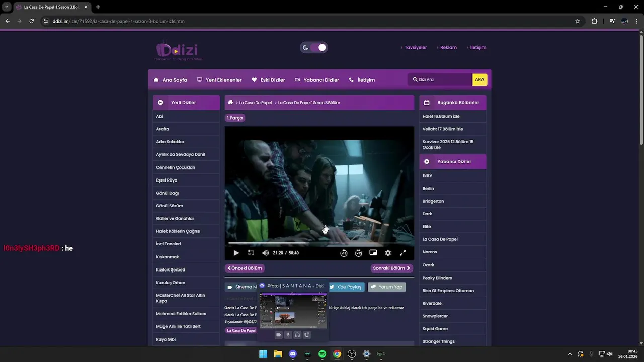Open Windows Start menu
The image size is (644, 362).
coord(263,354)
